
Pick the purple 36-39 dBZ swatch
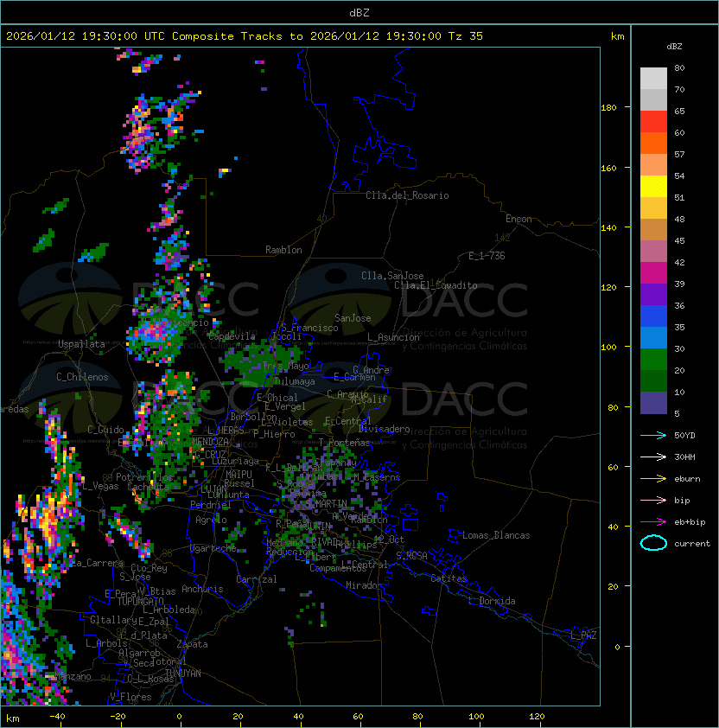(x=653, y=294)
